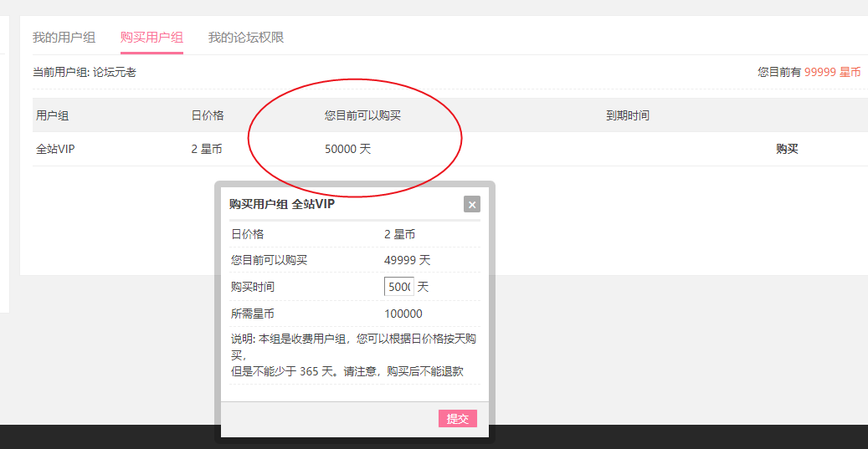Open the 我的用户组 tab
Image resolution: width=868 pixels, height=449 pixels.
click(64, 38)
